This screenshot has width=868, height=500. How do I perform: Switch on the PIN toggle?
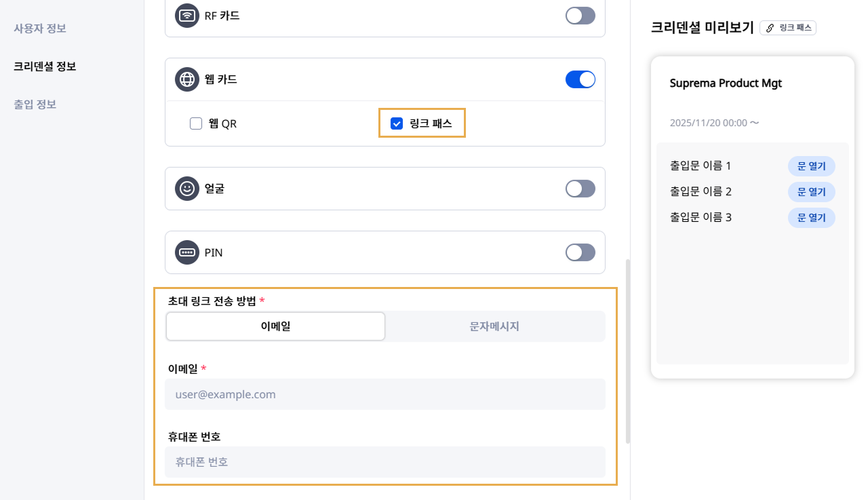click(x=580, y=252)
